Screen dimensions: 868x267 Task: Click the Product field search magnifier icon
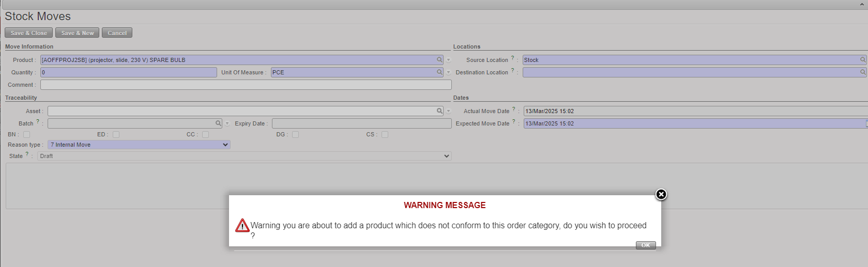click(x=439, y=60)
